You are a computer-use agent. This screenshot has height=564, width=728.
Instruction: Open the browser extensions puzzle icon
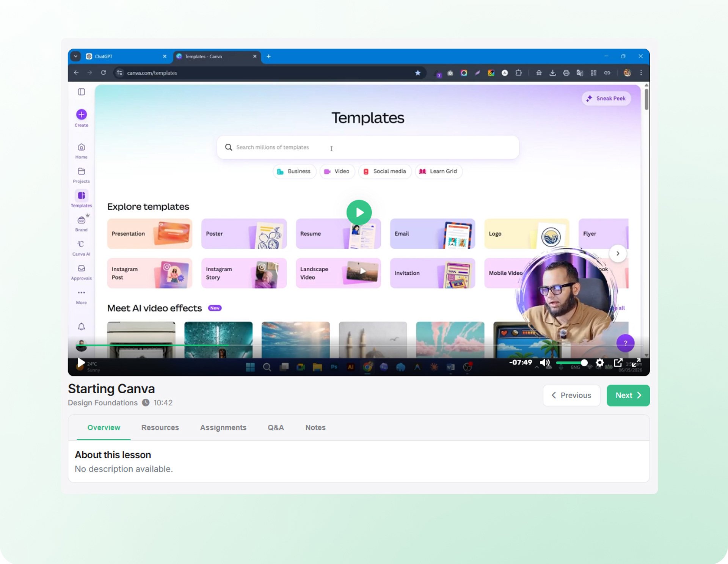pyautogui.click(x=518, y=73)
